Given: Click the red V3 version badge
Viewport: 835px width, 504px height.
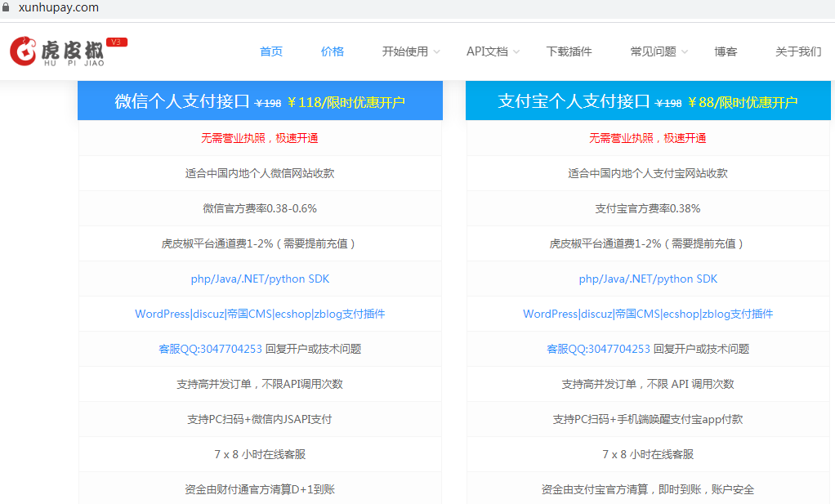Looking at the screenshot, I should [x=116, y=42].
